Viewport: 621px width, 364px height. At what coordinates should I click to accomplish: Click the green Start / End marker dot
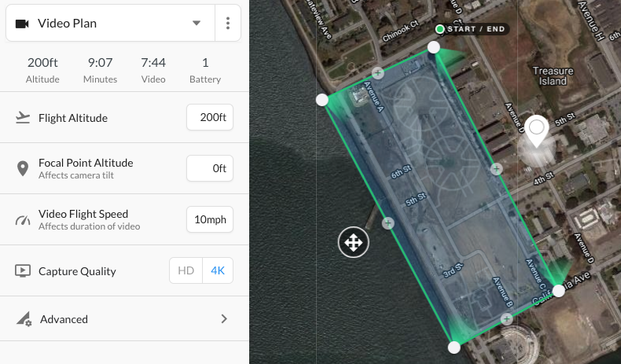(439, 29)
